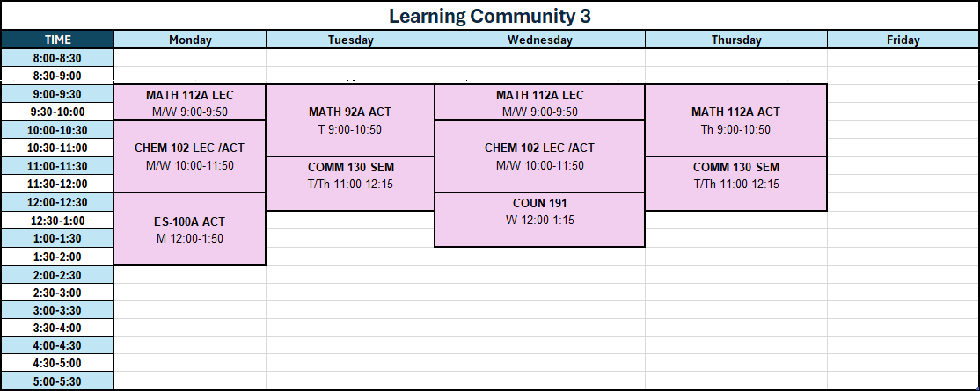Select the Tuesday column header
The width and height of the screenshot is (980, 391).
[351, 40]
